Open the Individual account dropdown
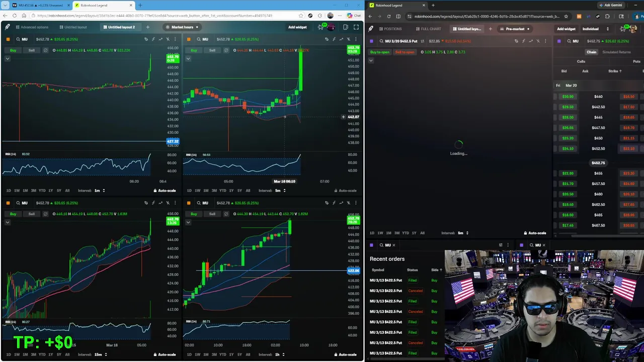 [596, 29]
